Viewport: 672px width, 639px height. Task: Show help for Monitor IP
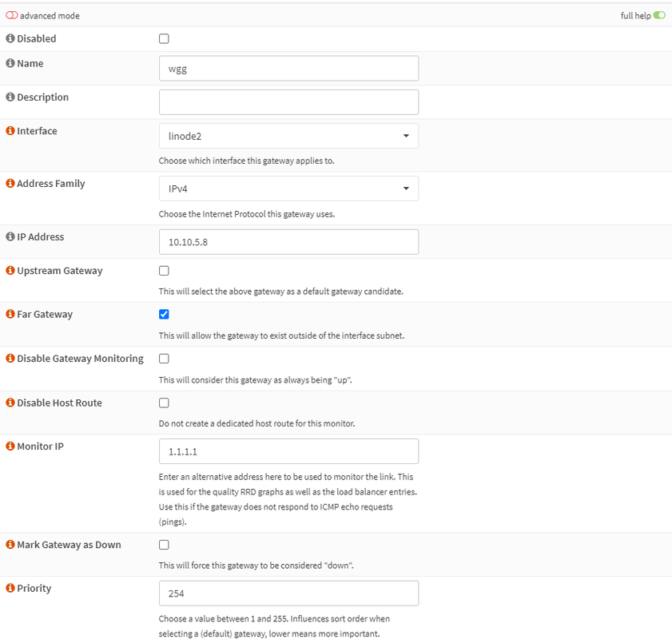point(10,447)
